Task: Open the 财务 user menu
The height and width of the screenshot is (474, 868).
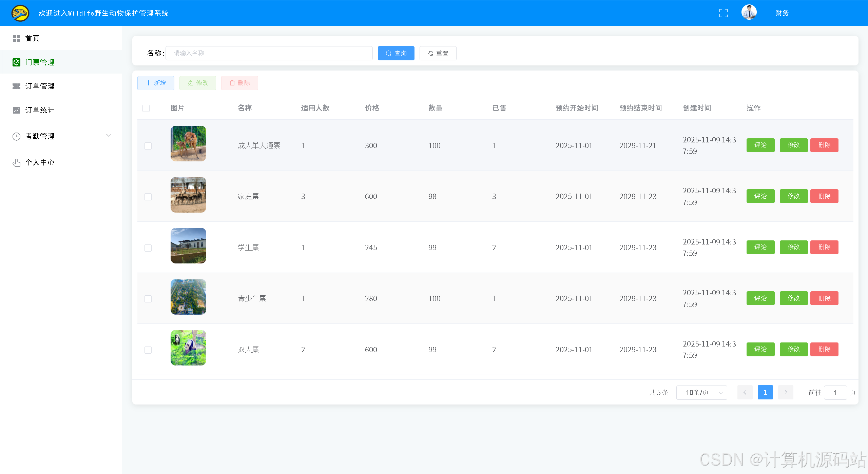Action: coord(782,13)
